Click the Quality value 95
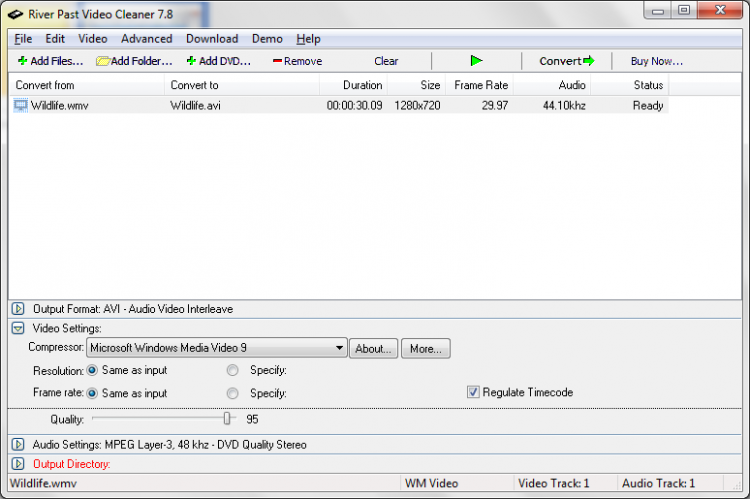Screen dimensions: 750x499 pos(252,419)
